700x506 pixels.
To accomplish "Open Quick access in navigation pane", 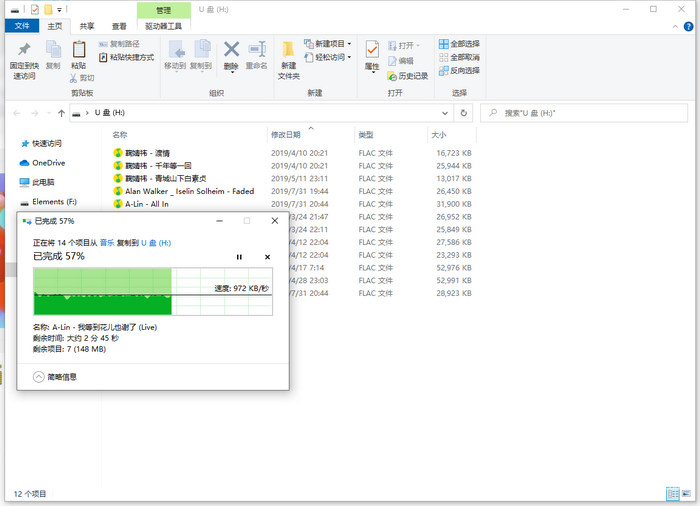I will pyautogui.click(x=42, y=143).
